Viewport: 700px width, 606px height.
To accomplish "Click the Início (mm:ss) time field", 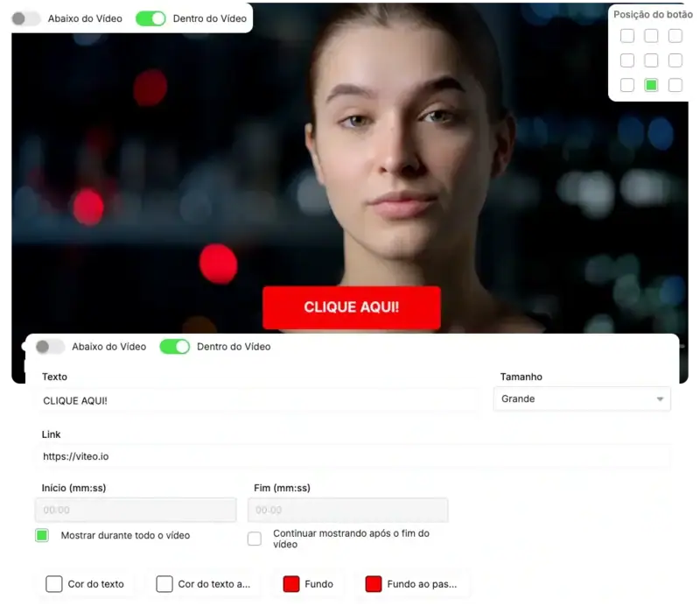I will coord(136,510).
